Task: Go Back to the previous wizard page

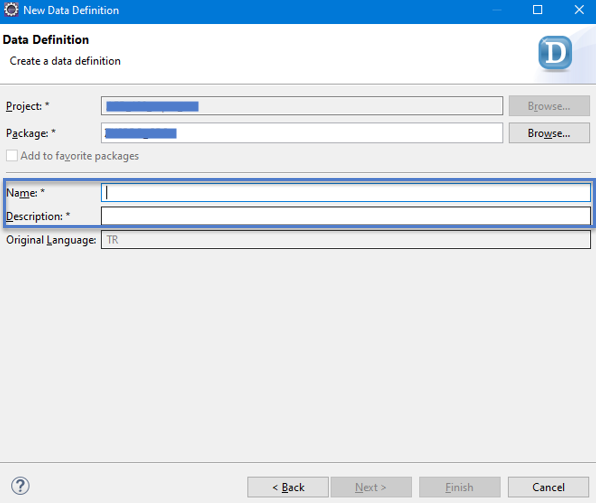Action: click(x=288, y=487)
